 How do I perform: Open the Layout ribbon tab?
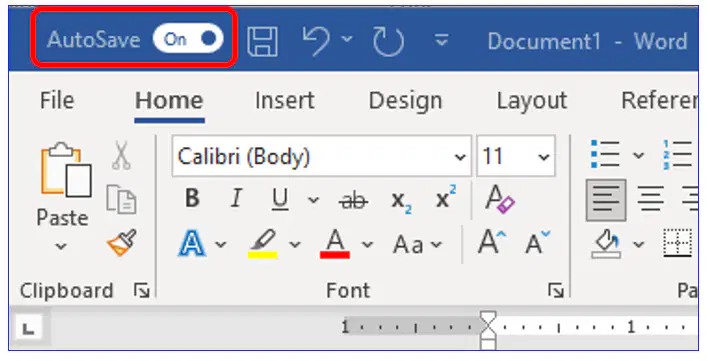pyautogui.click(x=532, y=101)
